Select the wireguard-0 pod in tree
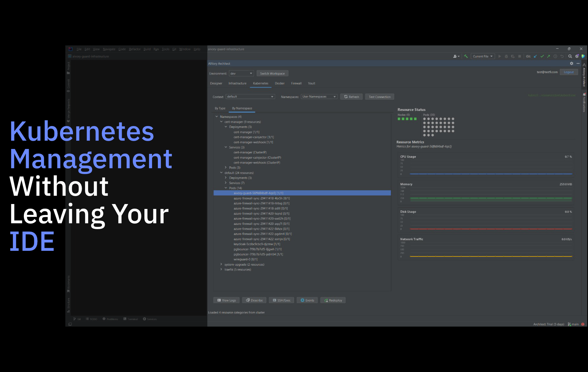Viewport: 588px width, 372px height. [245, 259]
